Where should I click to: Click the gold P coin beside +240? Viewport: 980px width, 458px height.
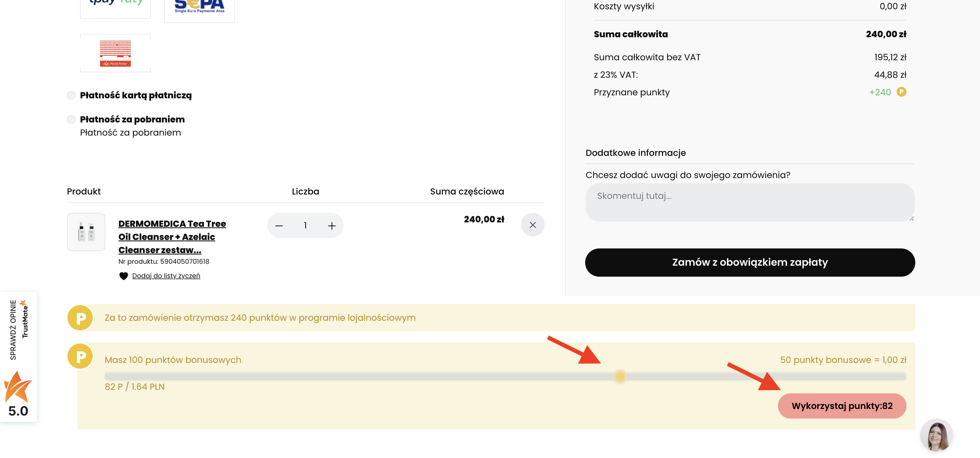(x=901, y=92)
